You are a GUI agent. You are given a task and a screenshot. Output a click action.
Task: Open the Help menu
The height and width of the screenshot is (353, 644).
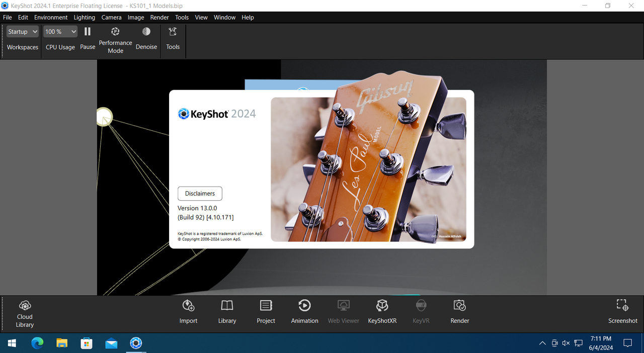[248, 17]
